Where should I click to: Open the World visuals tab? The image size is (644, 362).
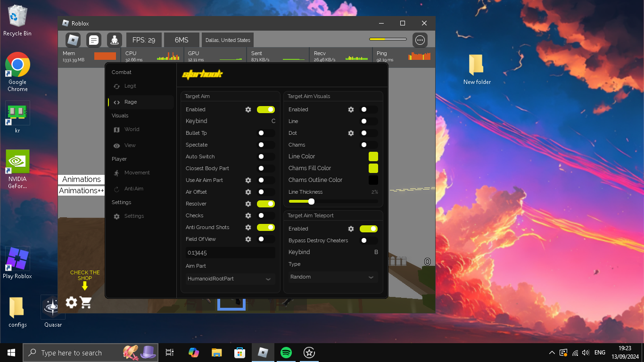coord(141,130)
